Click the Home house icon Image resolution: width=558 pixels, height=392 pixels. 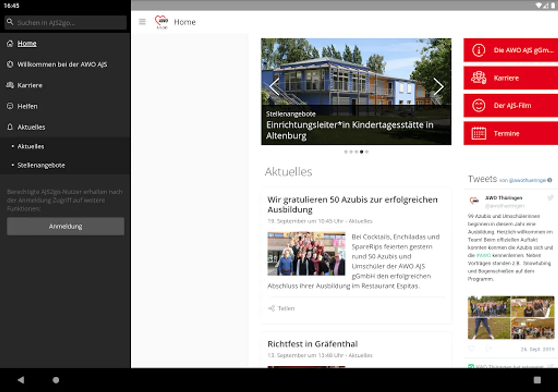click(10, 44)
